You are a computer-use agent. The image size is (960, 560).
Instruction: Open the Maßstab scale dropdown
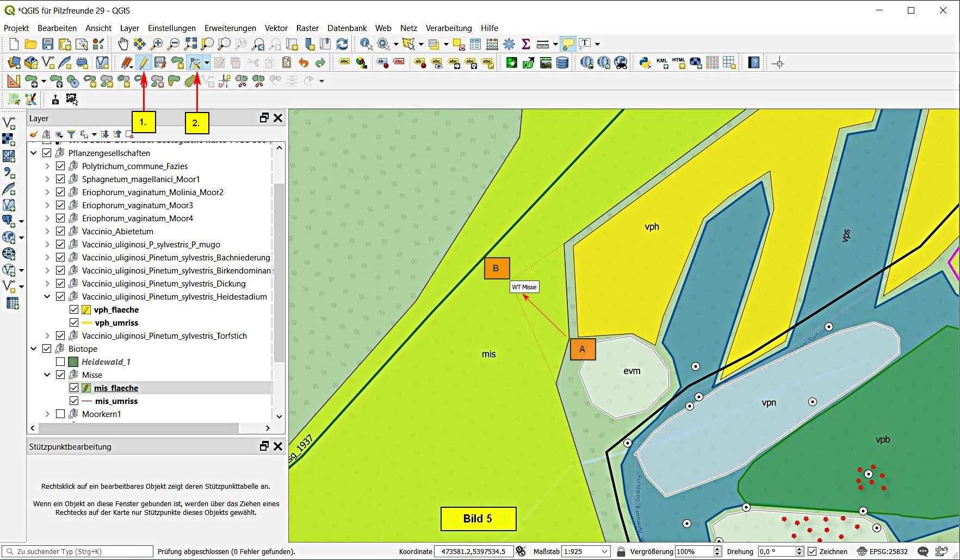604,551
